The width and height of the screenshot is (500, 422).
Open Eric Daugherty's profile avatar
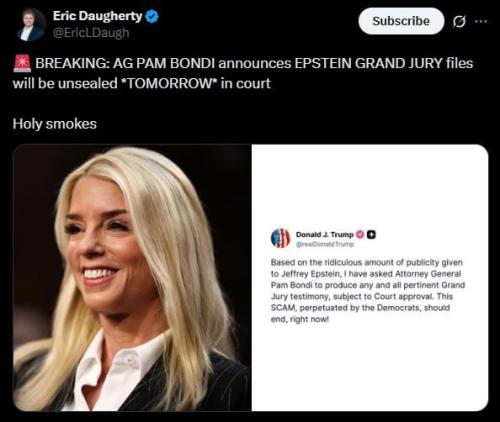tap(31, 25)
